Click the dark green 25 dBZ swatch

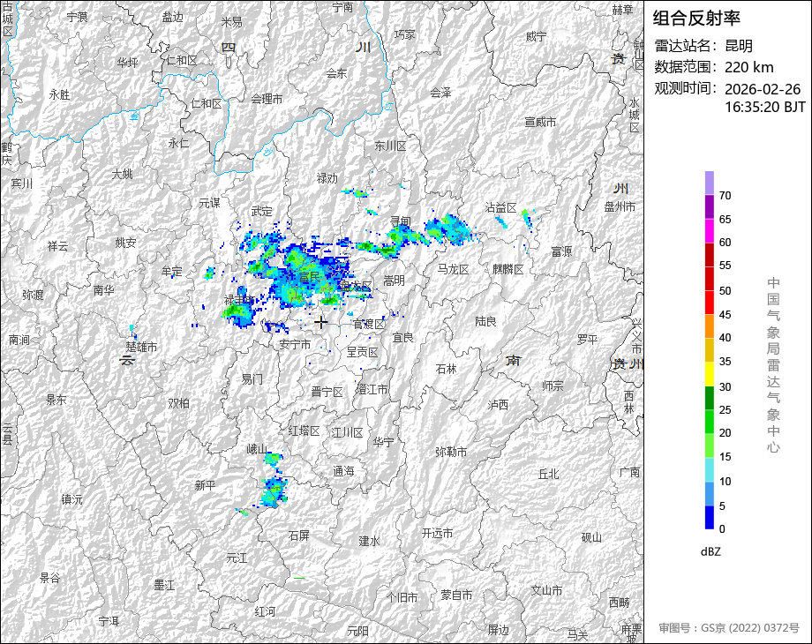click(x=710, y=398)
